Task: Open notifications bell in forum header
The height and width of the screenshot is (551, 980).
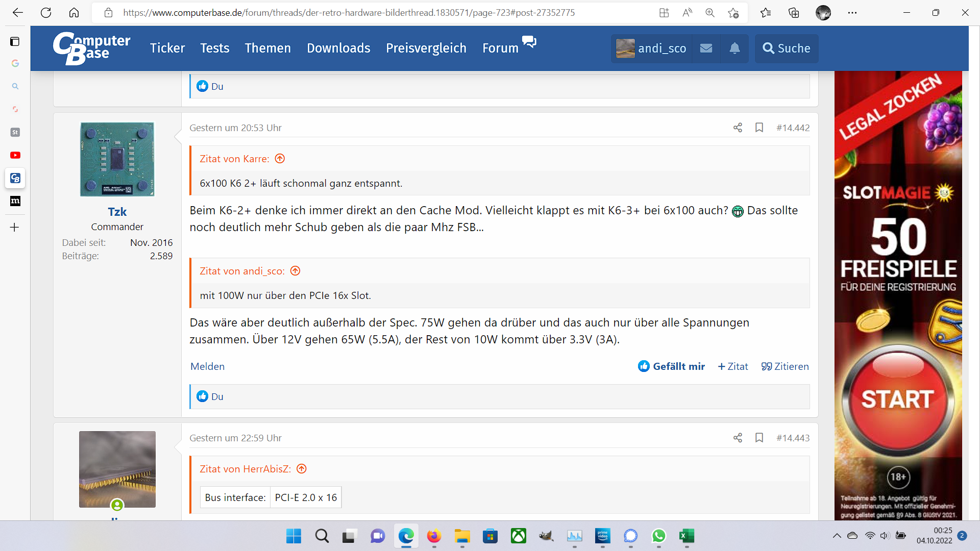Action: (x=734, y=48)
